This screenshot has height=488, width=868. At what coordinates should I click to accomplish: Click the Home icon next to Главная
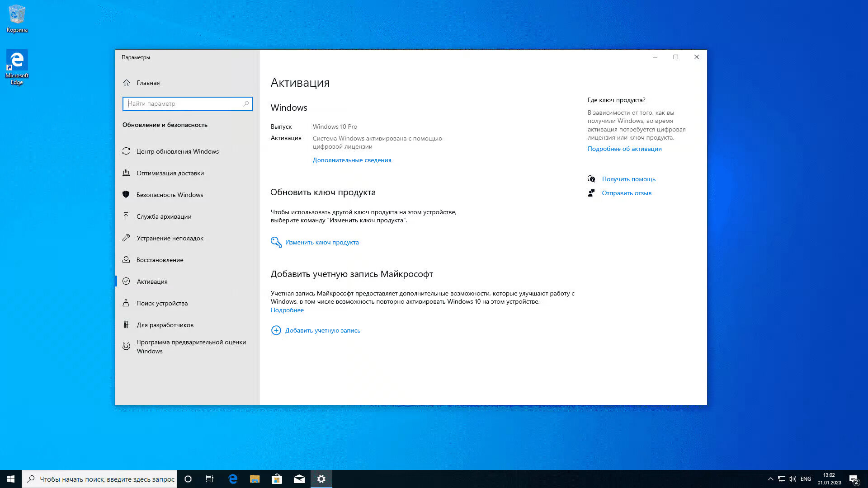point(127,83)
